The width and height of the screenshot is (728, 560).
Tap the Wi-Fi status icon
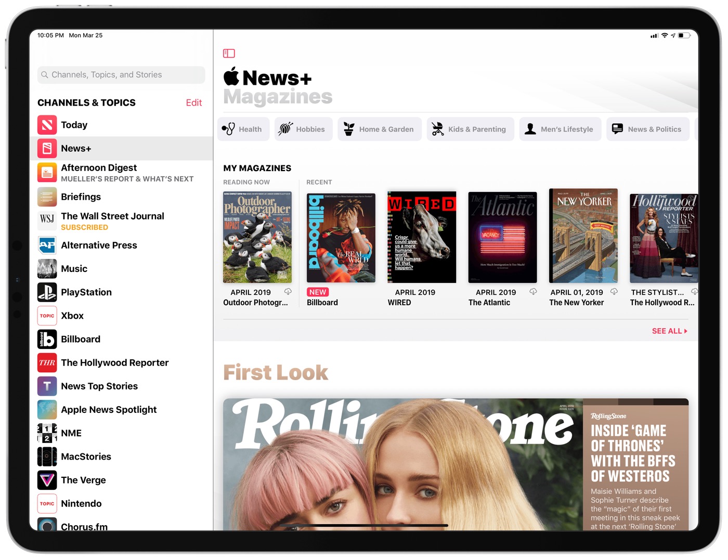pyautogui.click(x=665, y=35)
